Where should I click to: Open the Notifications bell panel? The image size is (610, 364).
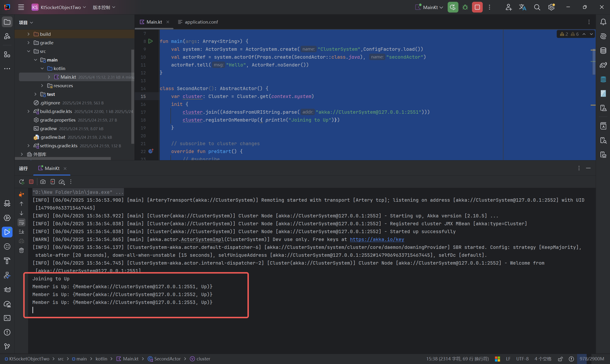(603, 22)
